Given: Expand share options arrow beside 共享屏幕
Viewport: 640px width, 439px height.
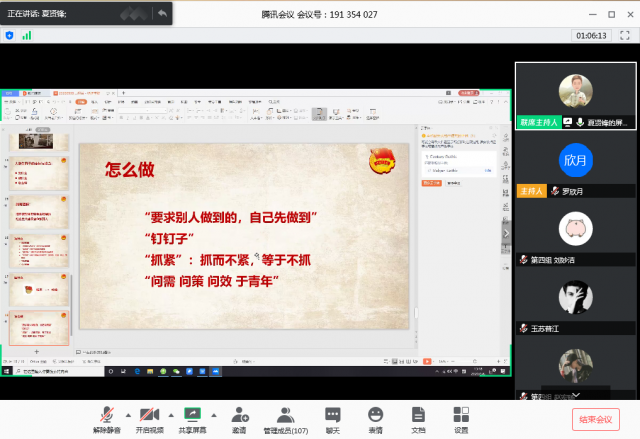Looking at the screenshot, I should (x=213, y=414).
